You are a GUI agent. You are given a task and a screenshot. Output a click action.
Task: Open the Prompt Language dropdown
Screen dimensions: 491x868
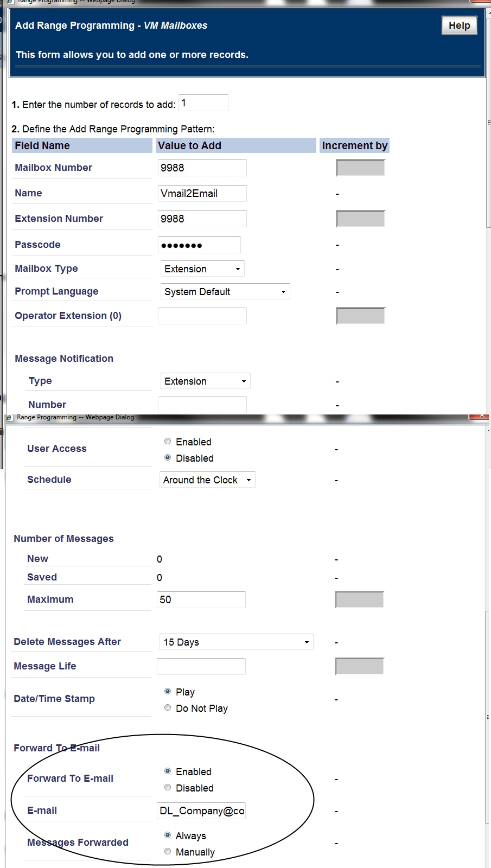(x=225, y=291)
